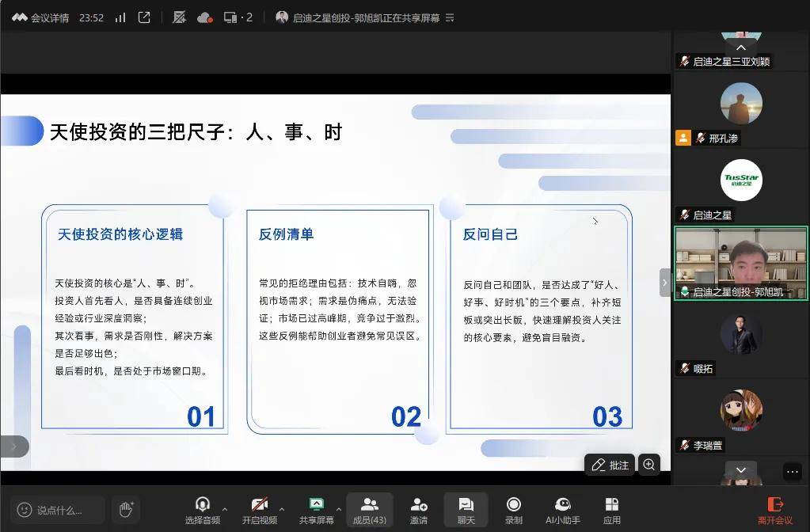Open the 邀请 invite dialog
810x532 pixels.
(419, 510)
